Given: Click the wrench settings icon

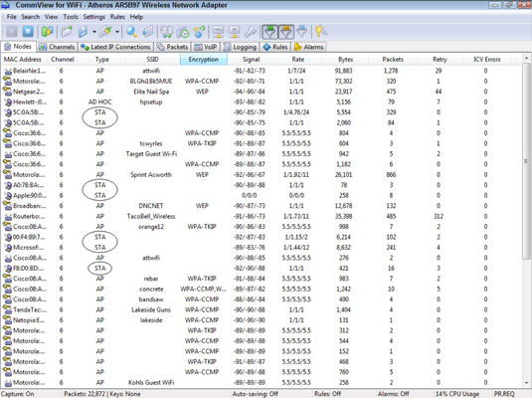Looking at the screenshot, I should click(x=251, y=32).
